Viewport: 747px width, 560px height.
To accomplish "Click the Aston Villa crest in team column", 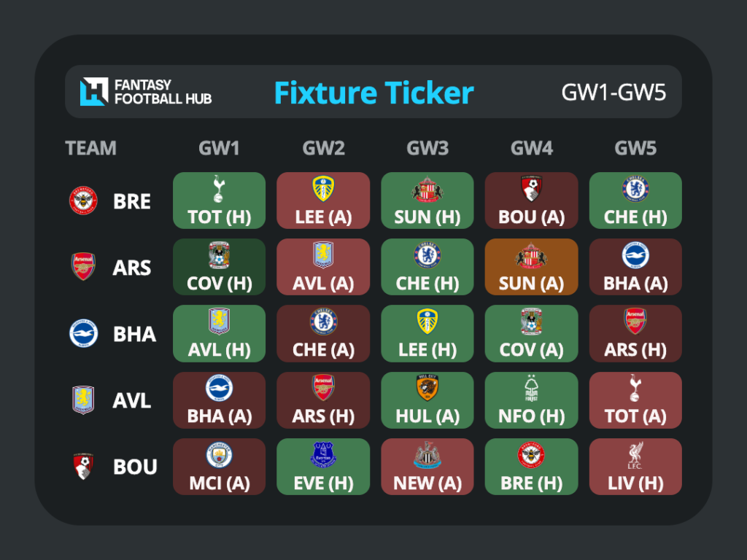I will pos(83,400).
